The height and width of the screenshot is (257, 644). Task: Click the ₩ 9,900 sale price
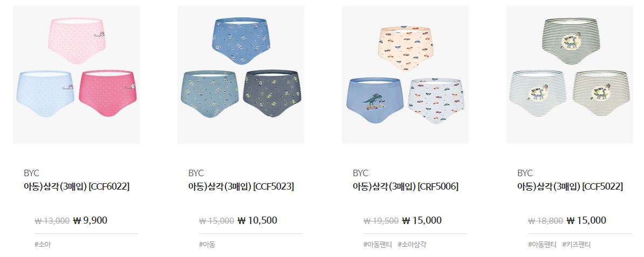[x=90, y=220]
